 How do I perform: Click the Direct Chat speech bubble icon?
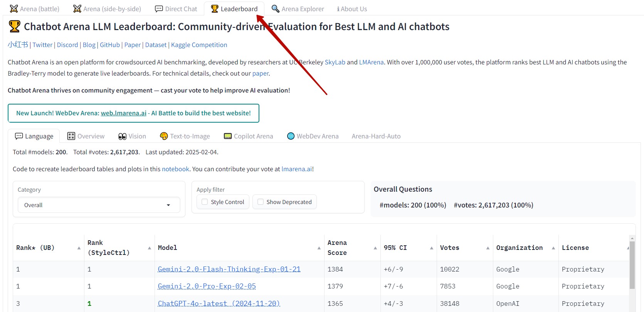(x=159, y=9)
